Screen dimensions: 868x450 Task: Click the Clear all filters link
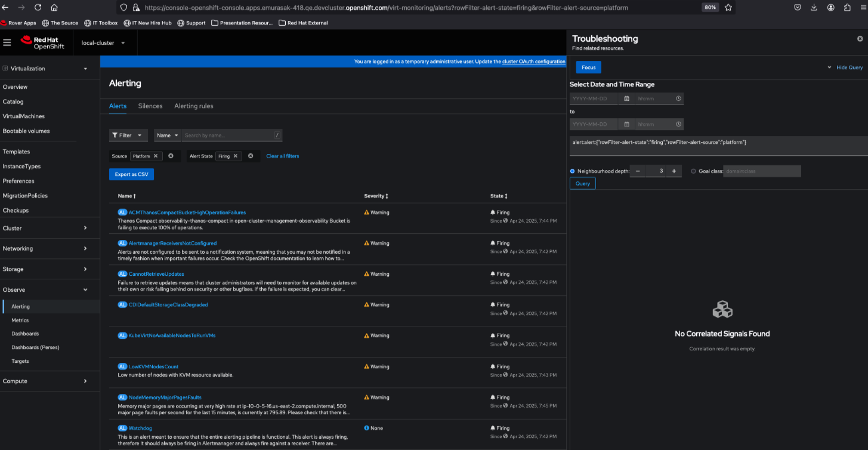283,156
